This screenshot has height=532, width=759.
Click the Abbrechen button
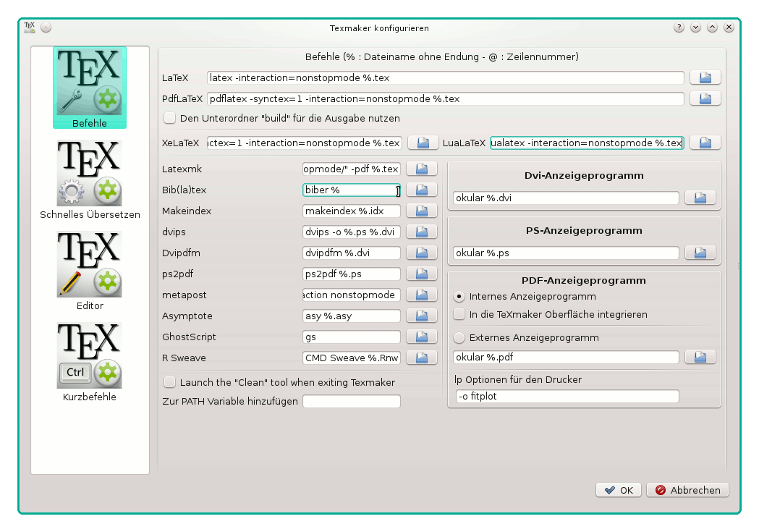[687, 490]
